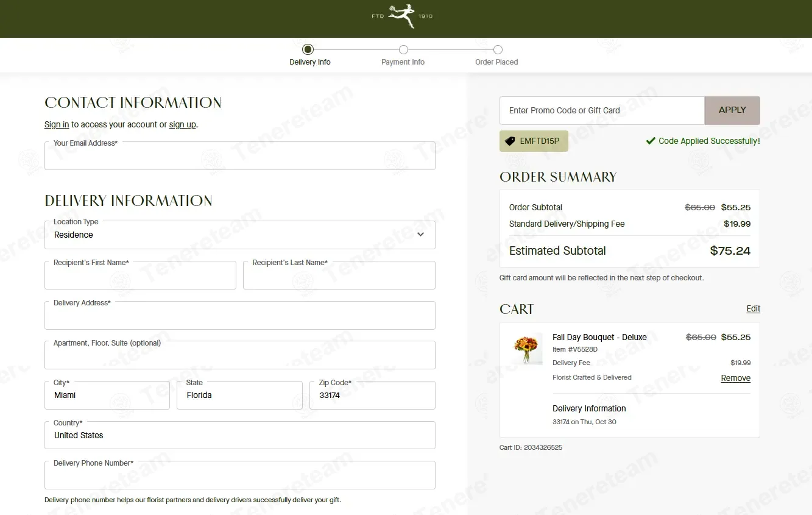Click the FTD Mercury logo in header
Image resolution: width=812 pixels, height=515 pixels.
pyautogui.click(x=402, y=16)
